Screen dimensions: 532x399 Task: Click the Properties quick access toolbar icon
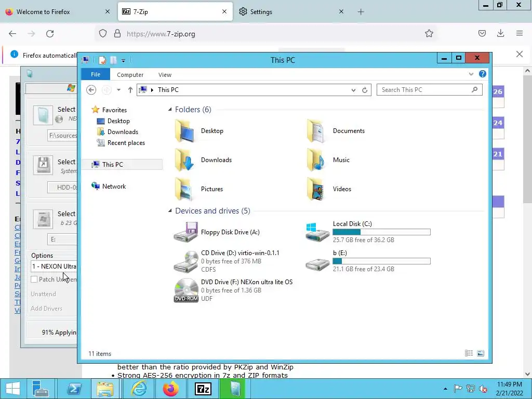click(x=102, y=60)
